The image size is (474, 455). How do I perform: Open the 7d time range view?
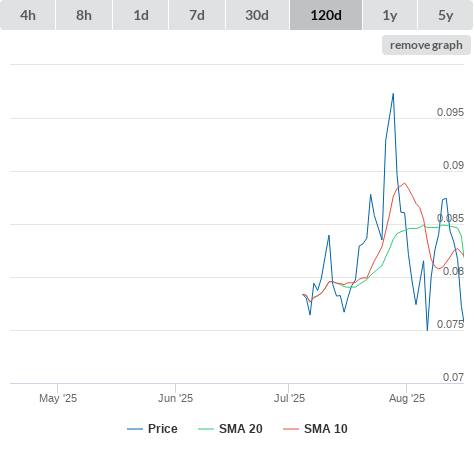pos(197,15)
